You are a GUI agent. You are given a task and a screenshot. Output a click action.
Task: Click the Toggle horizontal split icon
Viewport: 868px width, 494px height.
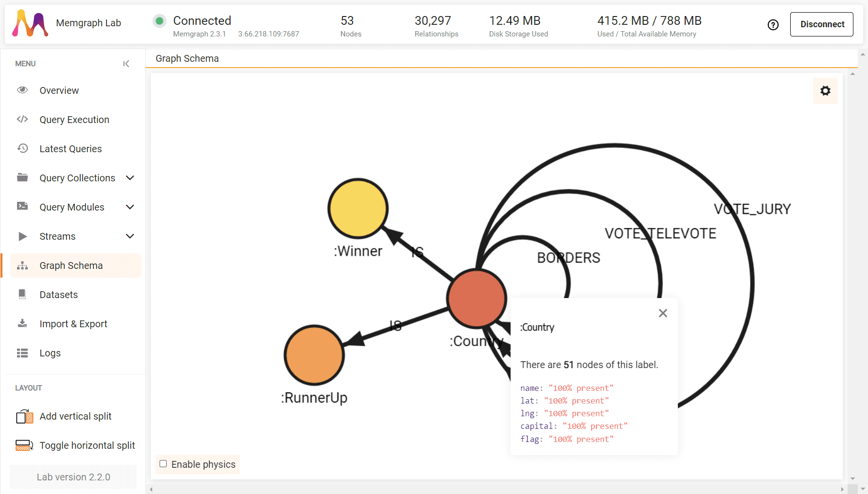click(24, 445)
